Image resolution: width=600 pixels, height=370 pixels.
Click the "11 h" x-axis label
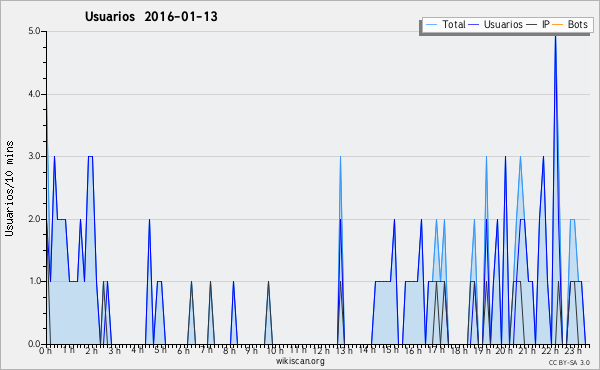(298, 350)
